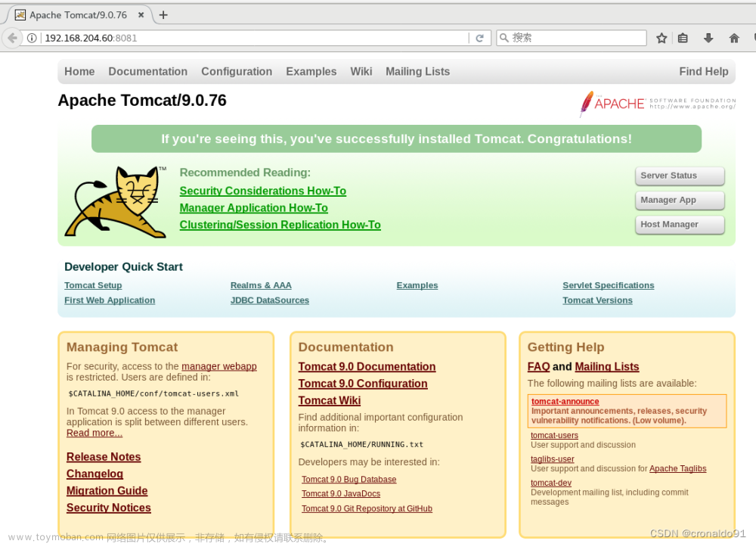Follow the manager webapp link

219,366
